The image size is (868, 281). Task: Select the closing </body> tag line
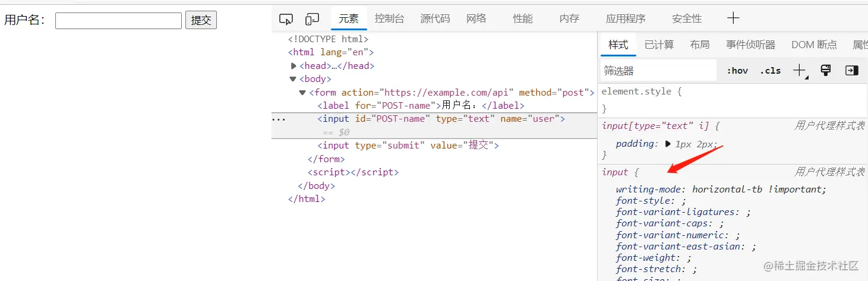(x=317, y=185)
